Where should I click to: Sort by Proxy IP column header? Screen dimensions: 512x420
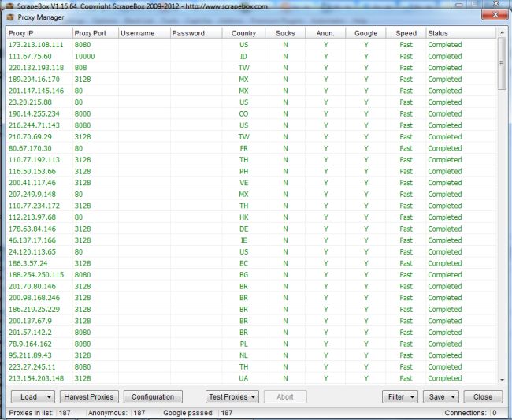pyautogui.click(x=39, y=33)
